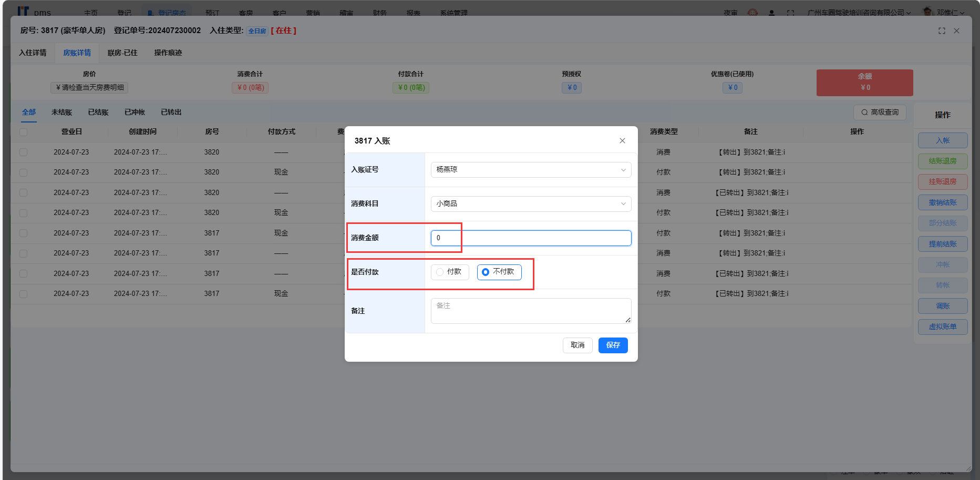
Task: Open the 消费科目 dropdown
Action: pos(531,204)
